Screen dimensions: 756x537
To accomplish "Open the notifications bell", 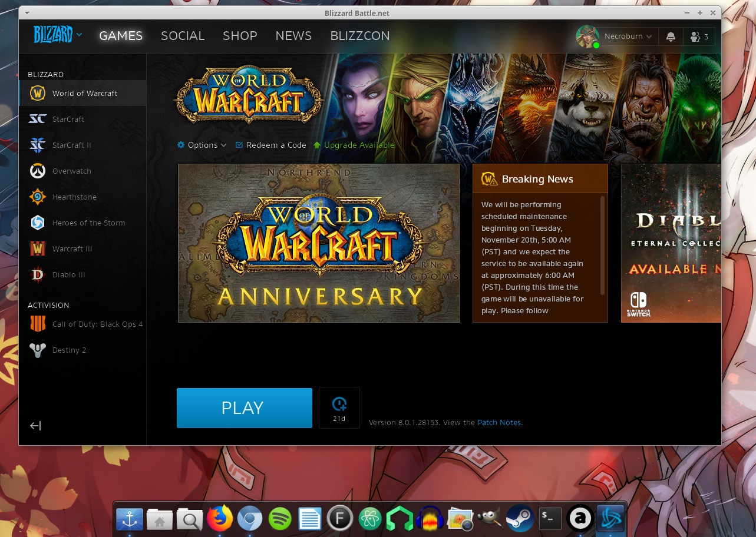I will point(671,36).
